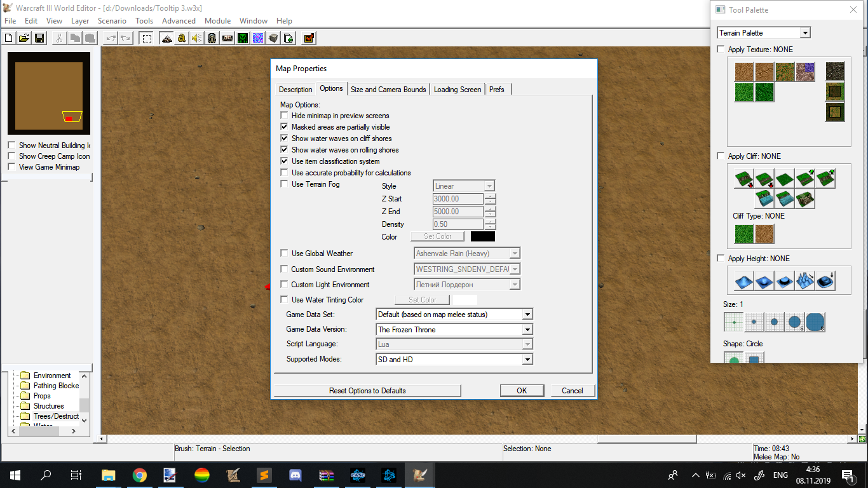
Task: Open the Scenario menu
Action: (112, 21)
